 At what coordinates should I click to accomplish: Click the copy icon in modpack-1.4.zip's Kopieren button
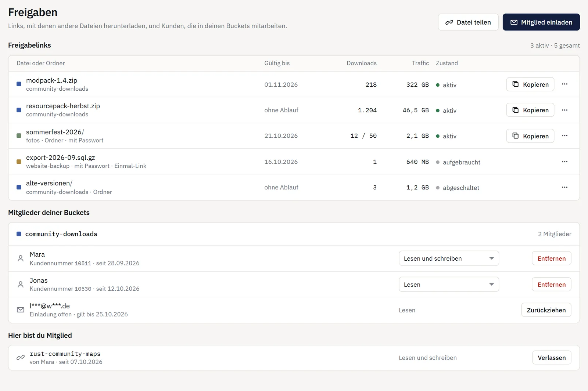click(x=516, y=84)
